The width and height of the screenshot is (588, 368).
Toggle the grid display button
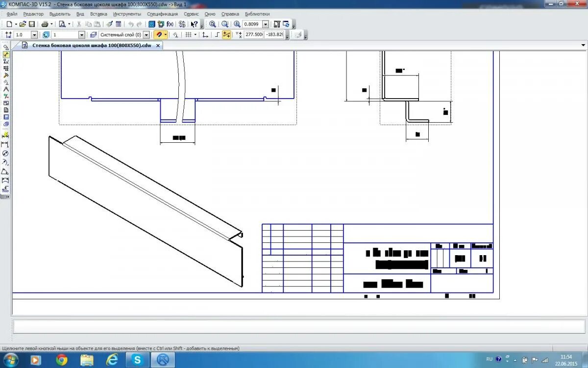click(x=189, y=35)
